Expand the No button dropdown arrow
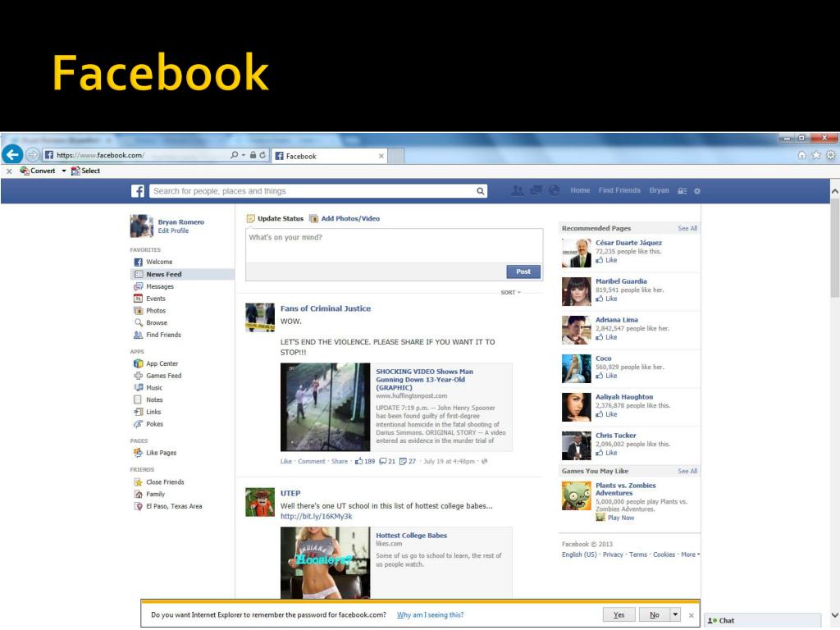 (x=676, y=615)
